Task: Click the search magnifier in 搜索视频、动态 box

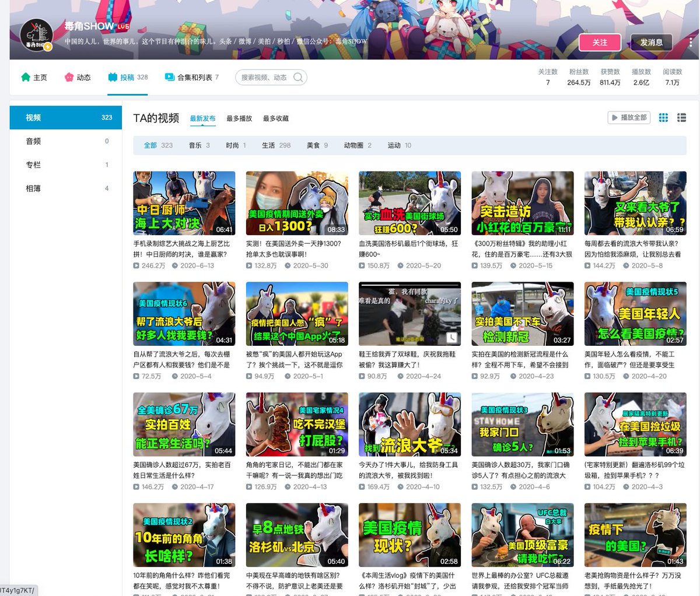Action: pyautogui.click(x=297, y=77)
